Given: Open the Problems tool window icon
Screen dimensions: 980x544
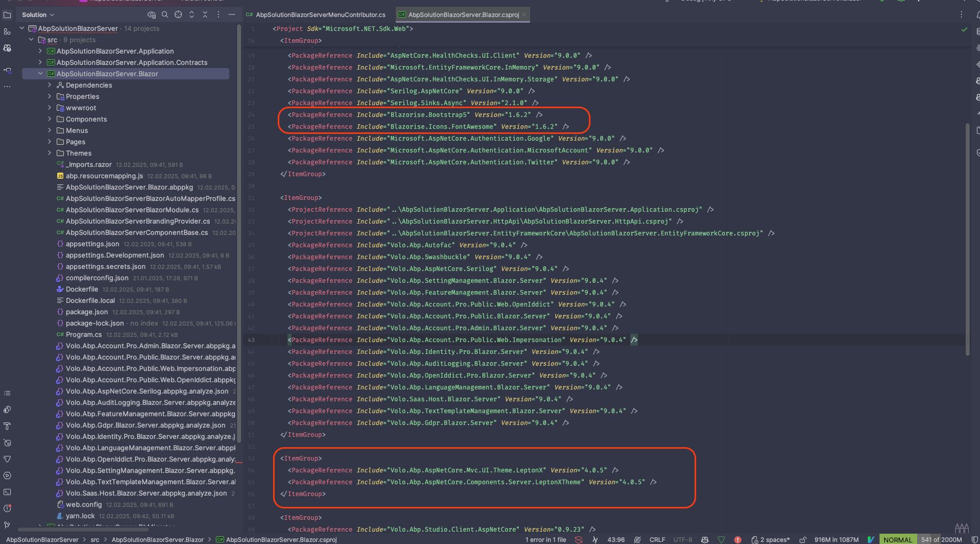Looking at the screenshot, I should coord(7,508).
